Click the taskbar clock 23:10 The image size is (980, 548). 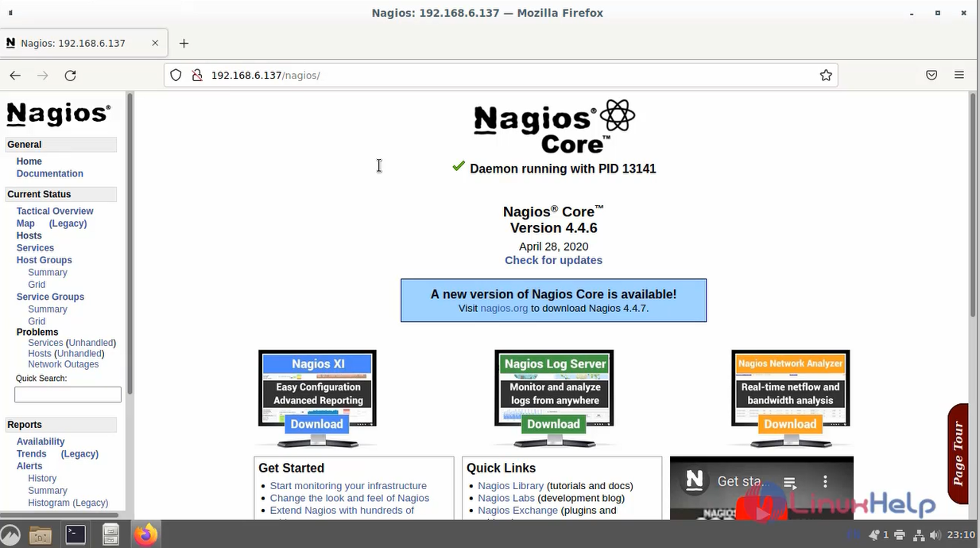[961, 535]
